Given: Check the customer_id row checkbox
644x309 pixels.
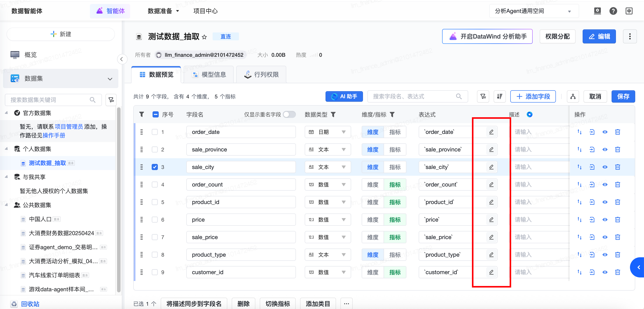Looking at the screenshot, I should click(155, 272).
